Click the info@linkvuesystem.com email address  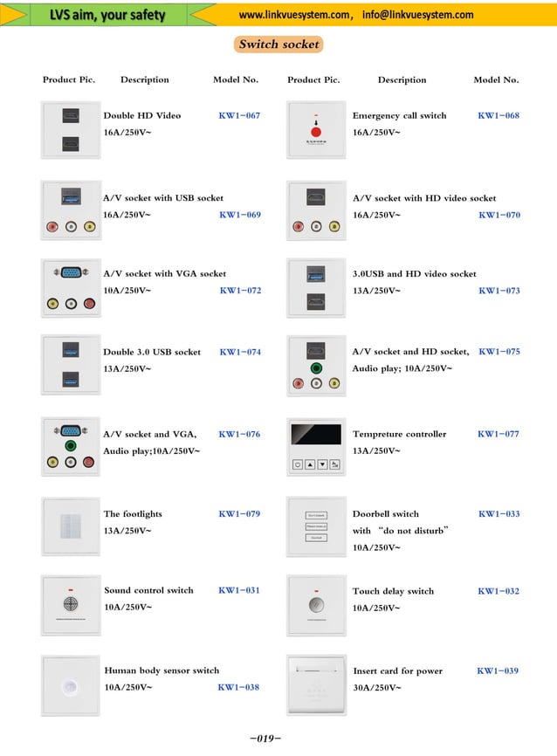tap(417, 15)
